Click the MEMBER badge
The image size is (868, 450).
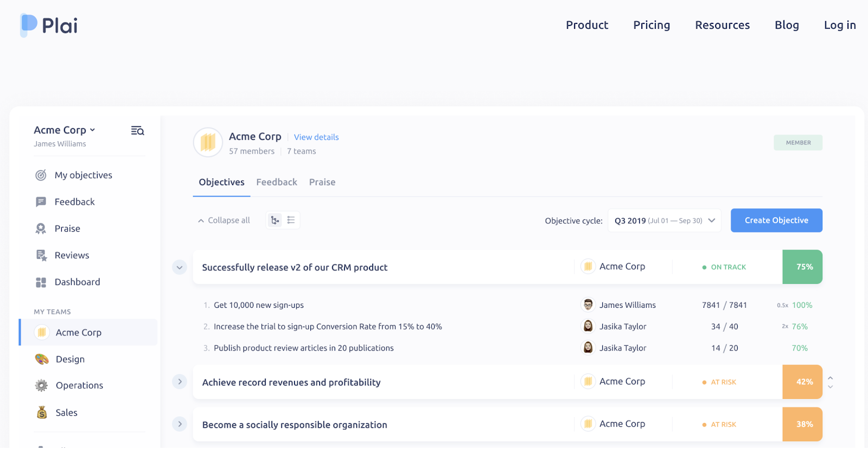798,143
